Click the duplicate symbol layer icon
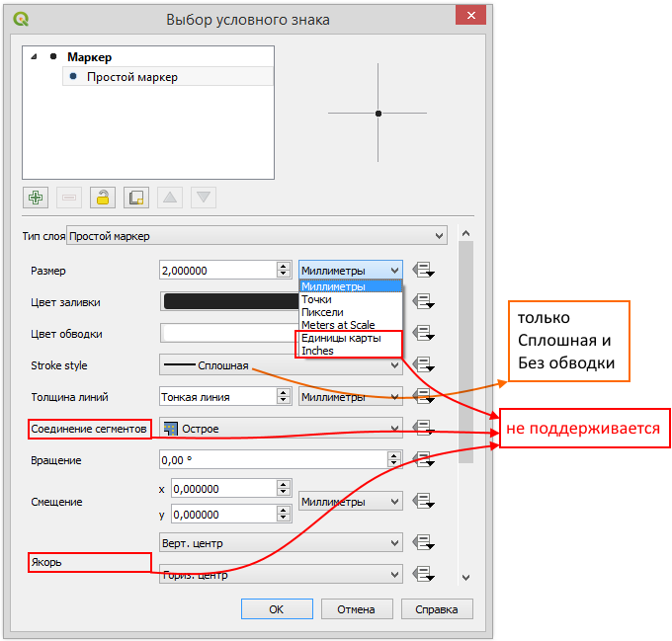 point(135,197)
